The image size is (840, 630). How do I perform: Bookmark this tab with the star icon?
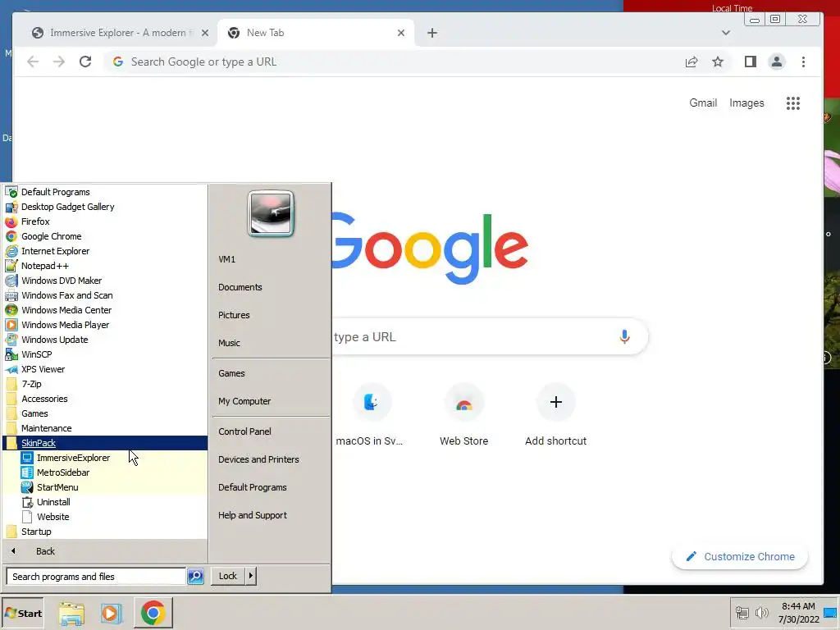pos(718,62)
